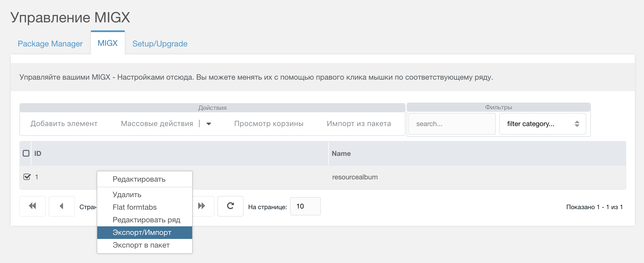Jump to last page double-arrow icon
This screenshot has height=263, width=644.
click(x=202, y=206)
